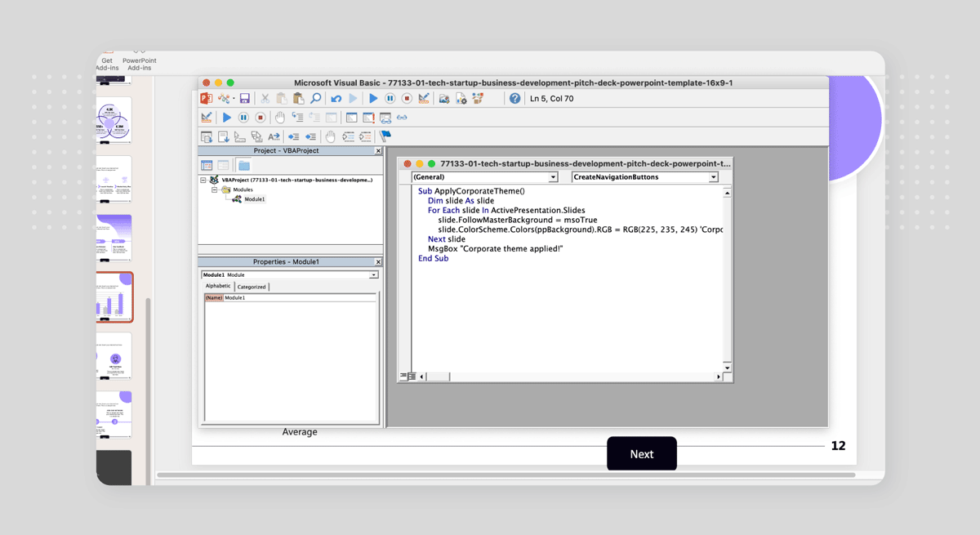Screen dimensions: 980x535
Task: Click the 'Sub ApplyCorporateTheme()' code line
Action: click(471, 191)
